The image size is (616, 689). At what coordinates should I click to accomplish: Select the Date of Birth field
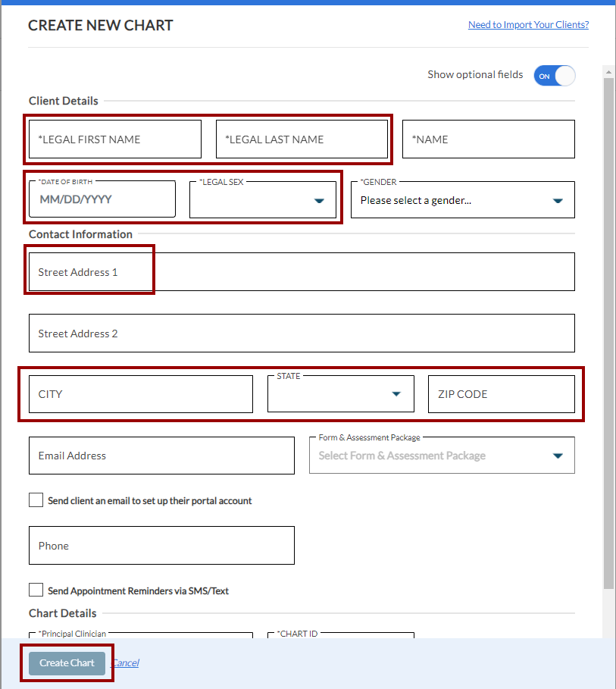pyautogui.click(x=102, y=201)
